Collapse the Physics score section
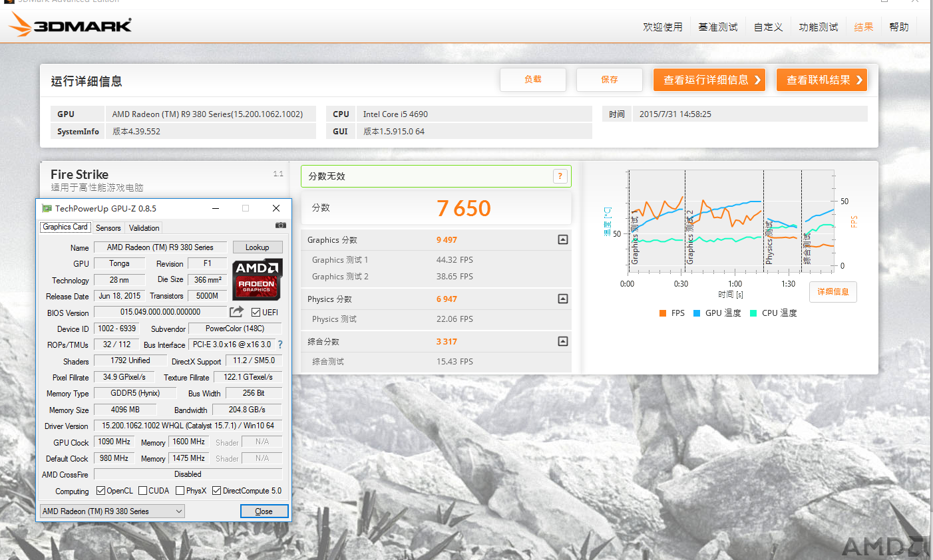933x560 pixels. [563, 299]
